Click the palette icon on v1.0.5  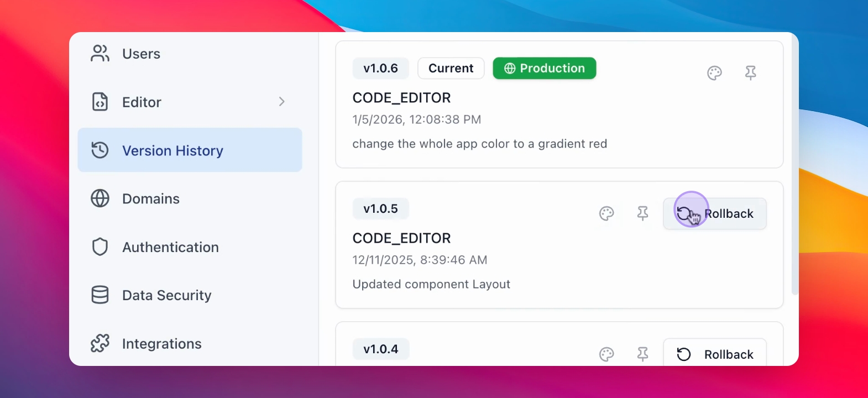pyautogui.click(x=606, y=213)
